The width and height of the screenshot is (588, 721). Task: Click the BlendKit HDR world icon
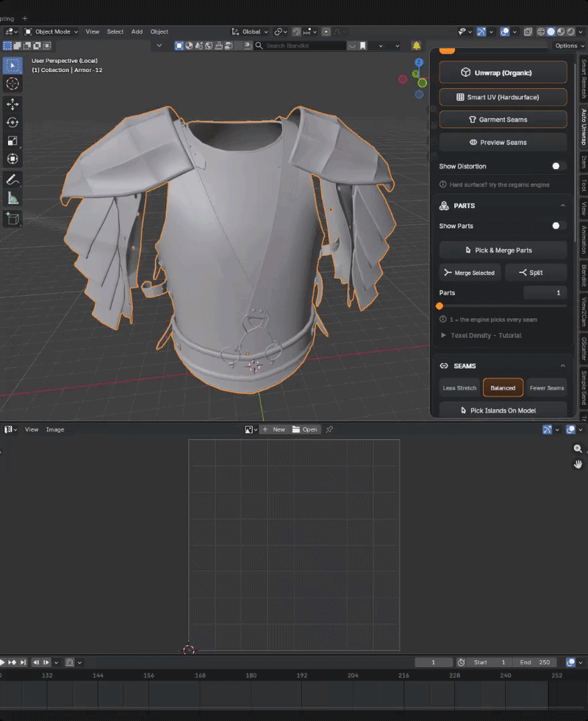tap(209, 46)
